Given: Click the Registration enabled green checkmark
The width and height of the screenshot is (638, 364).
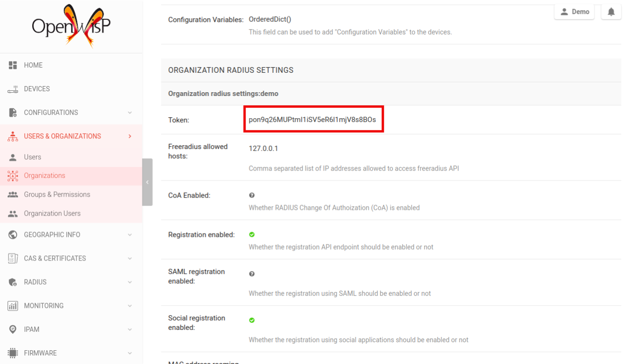Looking at the screenshot, I should coord(252,234).
